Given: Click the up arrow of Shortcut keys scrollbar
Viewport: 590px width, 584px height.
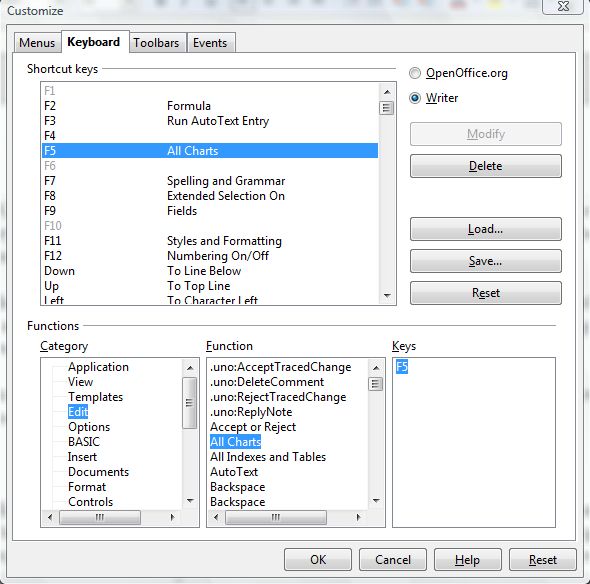Looking at the screenshot, I should [387, 92].
